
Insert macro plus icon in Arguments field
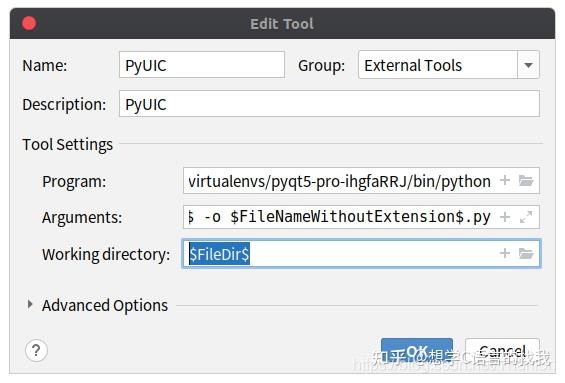(x=505, y=217)
